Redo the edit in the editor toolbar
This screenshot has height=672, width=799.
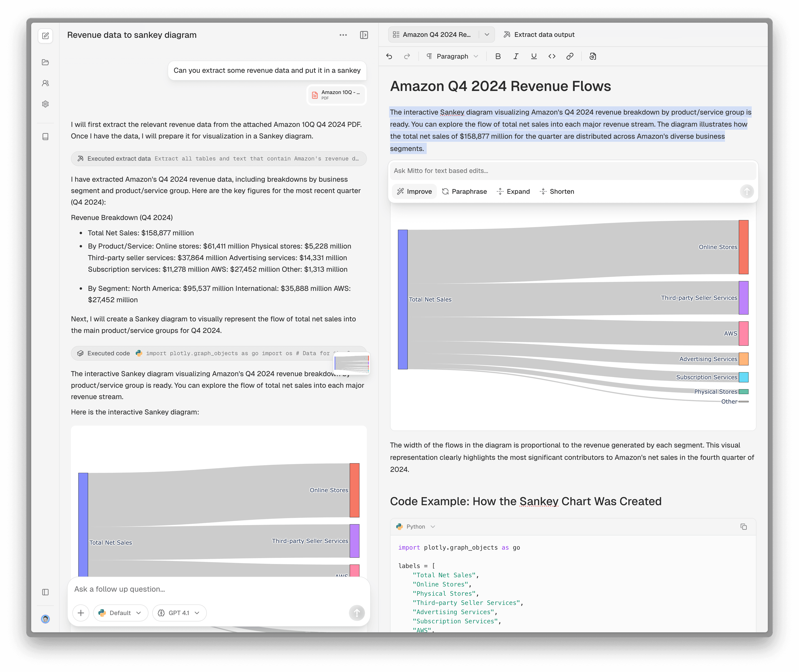coord(407,56)
